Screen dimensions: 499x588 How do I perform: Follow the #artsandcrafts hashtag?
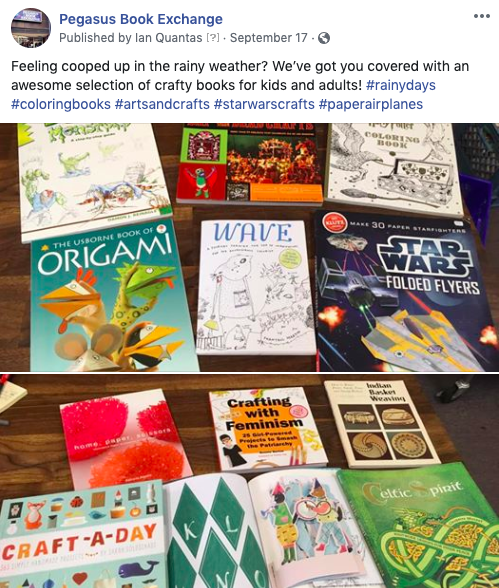[x=162, y=104]
